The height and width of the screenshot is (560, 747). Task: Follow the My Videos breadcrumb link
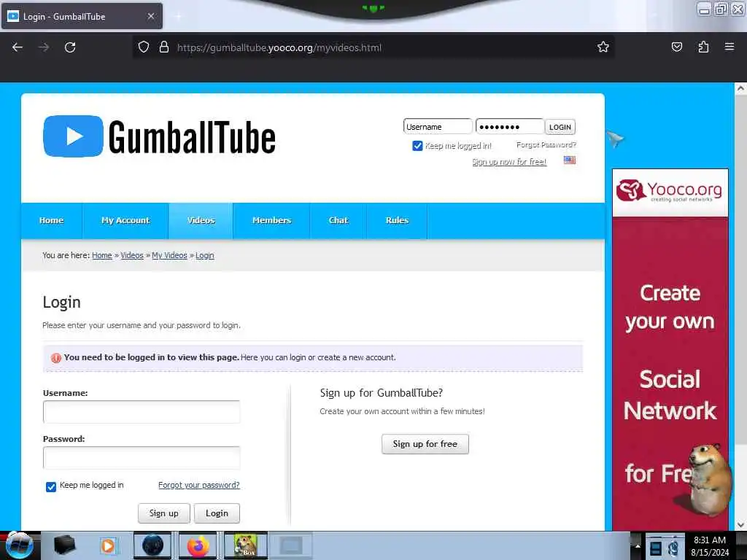[x=169, y=255]
